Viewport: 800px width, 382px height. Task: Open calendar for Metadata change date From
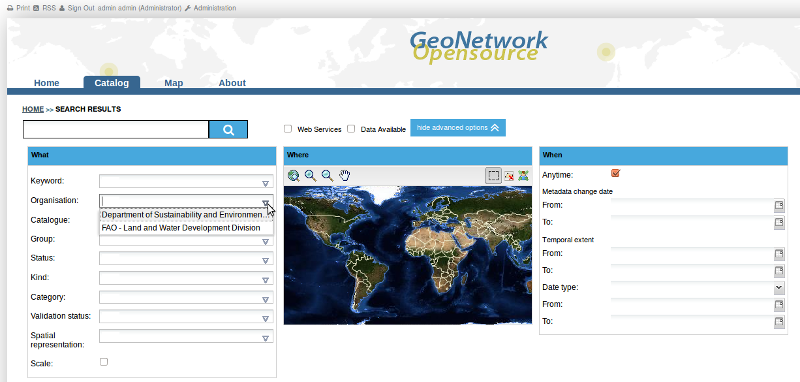pos(779,206)
